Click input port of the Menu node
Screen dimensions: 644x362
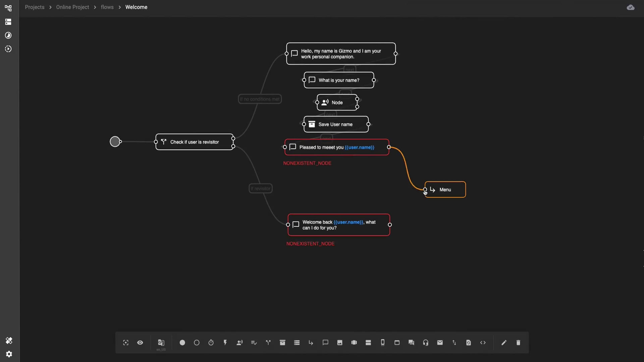425,189
